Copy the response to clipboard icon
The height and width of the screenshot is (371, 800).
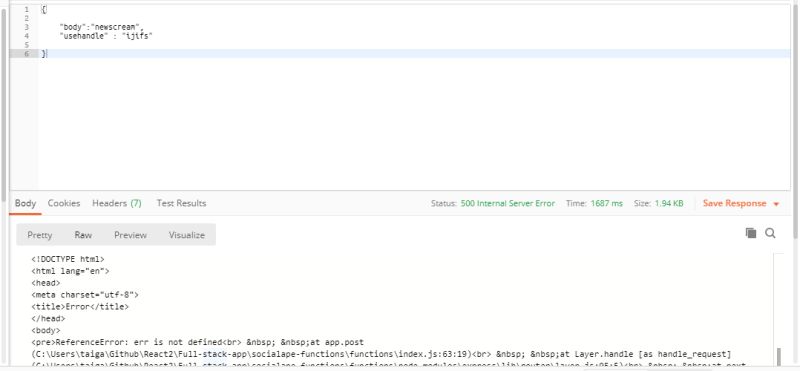(x=751, y=233)
